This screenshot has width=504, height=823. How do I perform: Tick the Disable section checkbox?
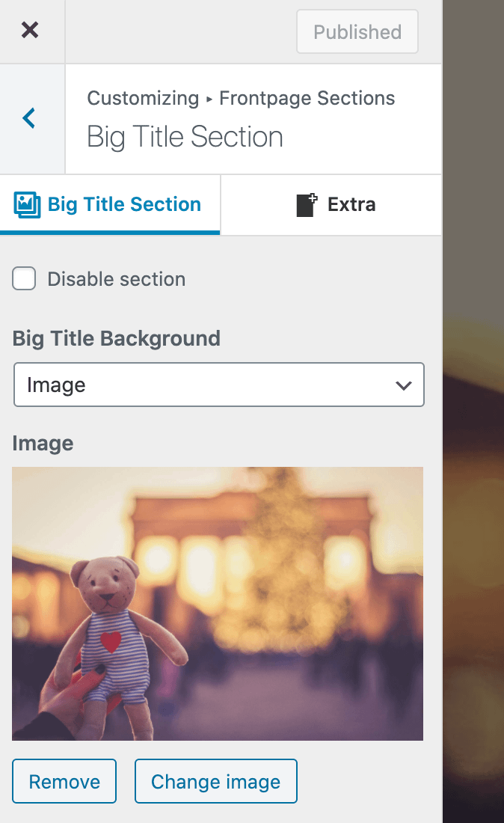[x=24, y=279]
